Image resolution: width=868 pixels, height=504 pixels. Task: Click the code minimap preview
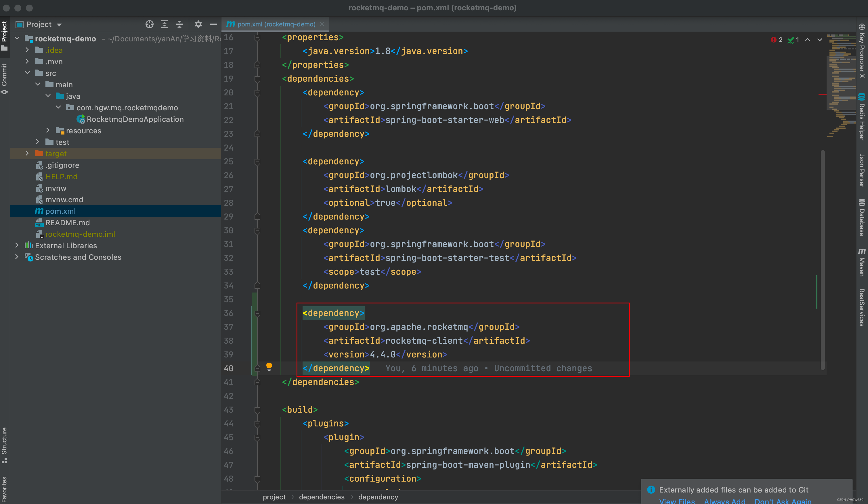click(x=841, y=85)
